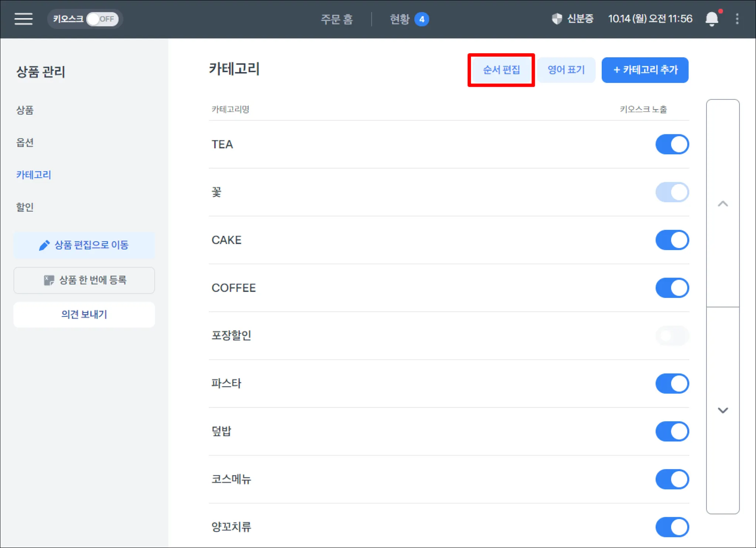Click the 순서 편집 button
This screenshot has height=548, width=756.
501,70
